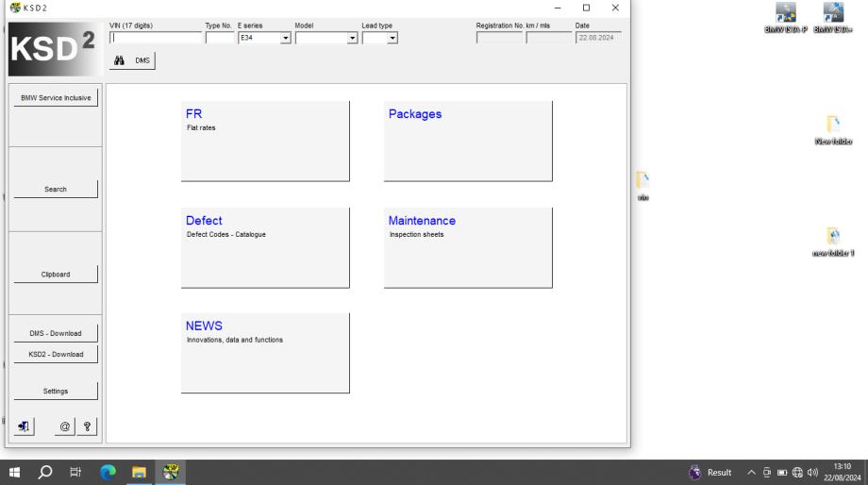Expand the E series dropdown
The width and height of the screenshot is (868, 485).
(x=285, y=38)
